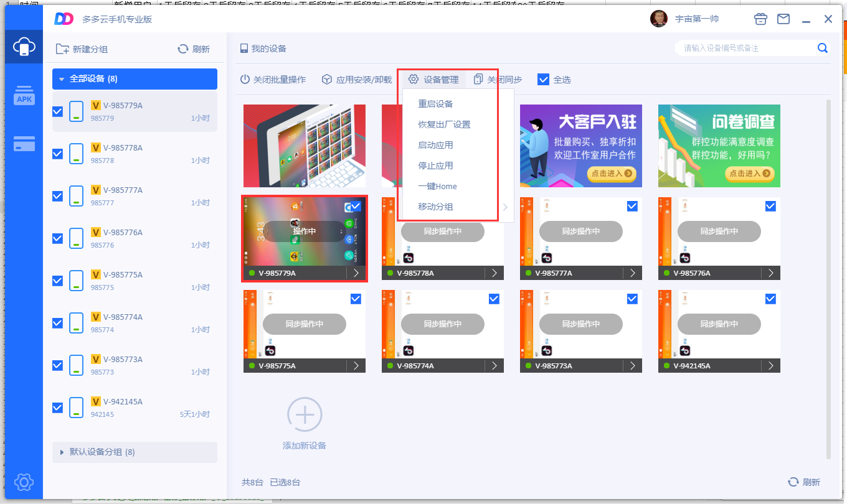Uncheck V-985778A in the device list
Image resolution: width=847 pixels, height=504 pixels.
point(57,154)
